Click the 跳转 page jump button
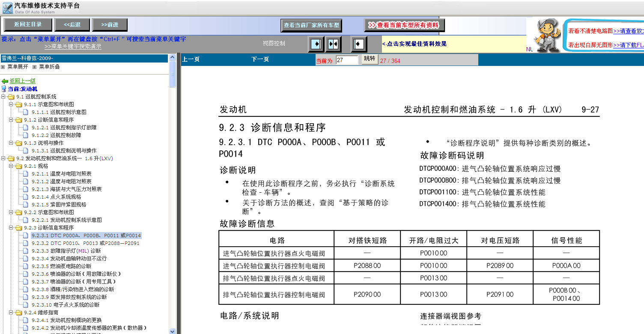Screen dimensions: 644x334 coord(369,59)
